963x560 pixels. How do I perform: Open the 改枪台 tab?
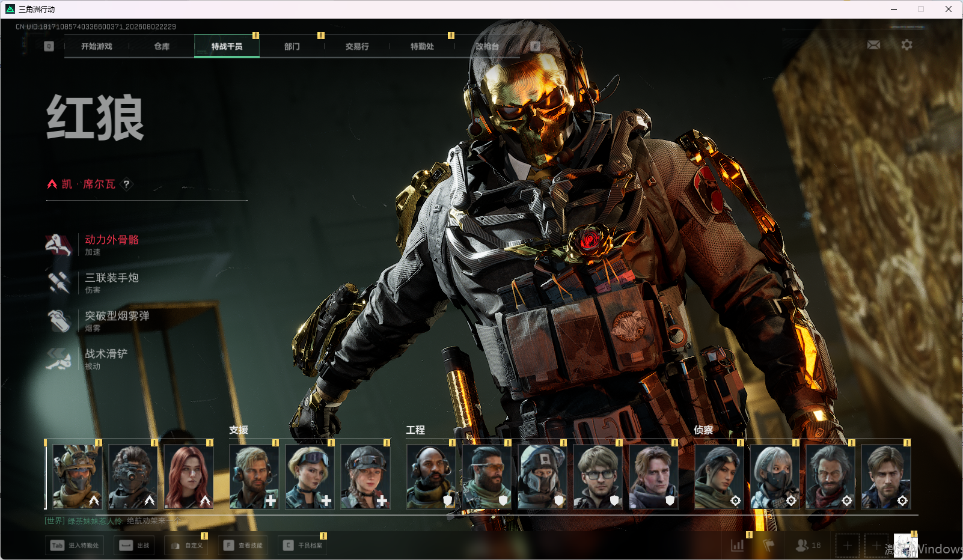[488, 46]
